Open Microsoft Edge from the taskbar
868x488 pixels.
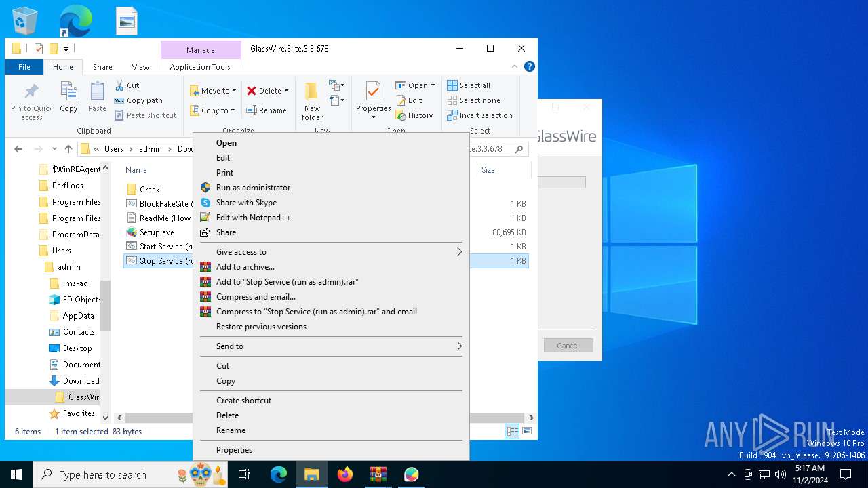[279, 474]
